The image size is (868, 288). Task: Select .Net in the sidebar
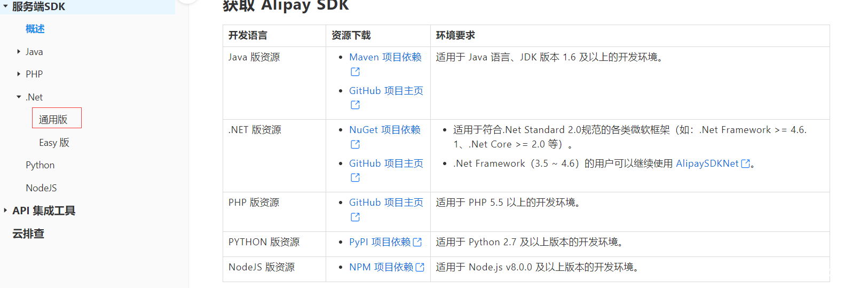click(34, 97)
